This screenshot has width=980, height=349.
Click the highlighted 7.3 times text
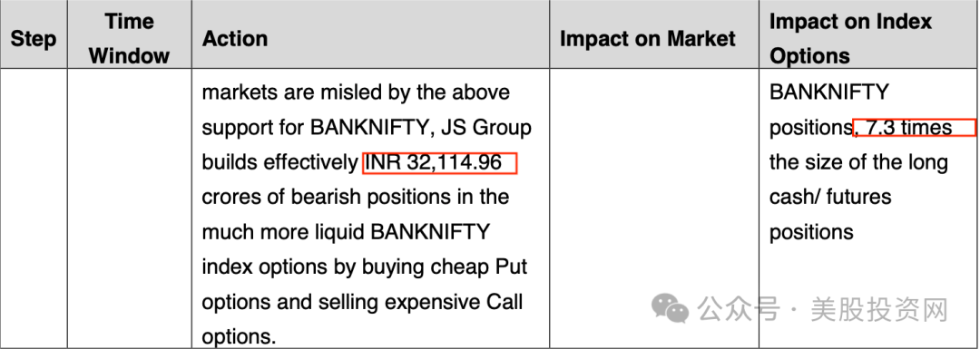(915, 128)
